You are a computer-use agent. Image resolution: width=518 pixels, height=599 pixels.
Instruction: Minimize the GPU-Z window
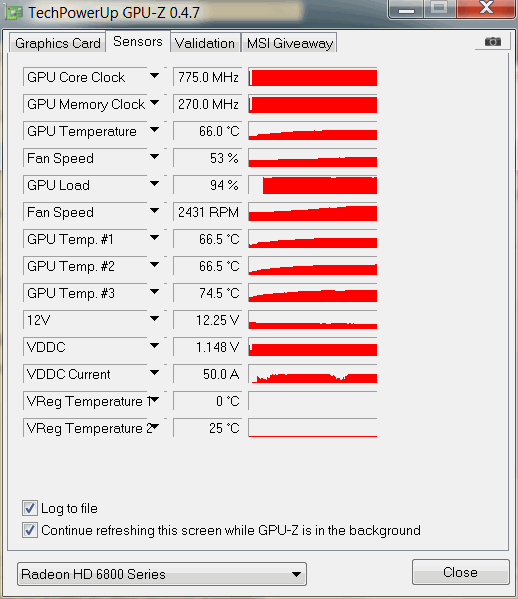pyautogui.click(x=406, y=8)
